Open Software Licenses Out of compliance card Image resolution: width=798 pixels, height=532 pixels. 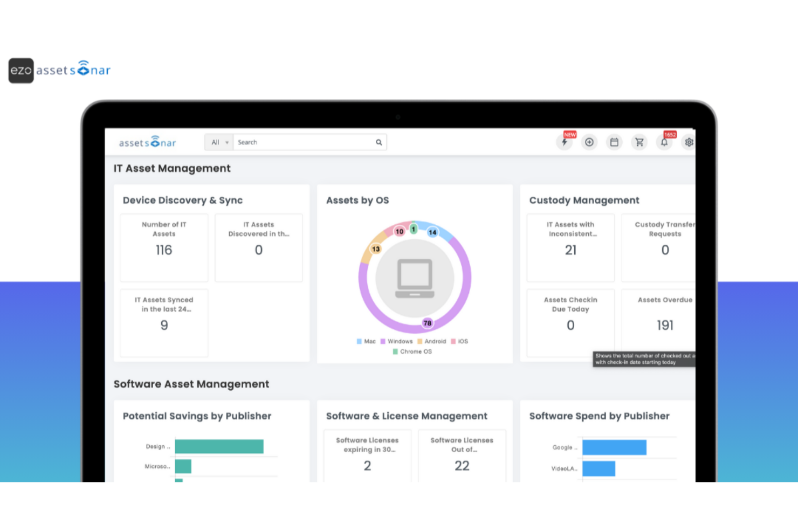tap(462, 455)
